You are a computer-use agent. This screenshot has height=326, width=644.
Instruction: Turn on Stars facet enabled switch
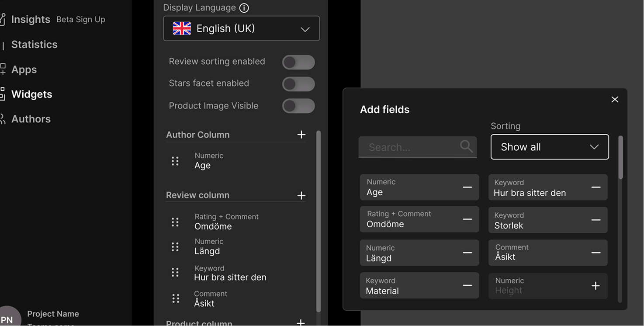[x=298, y=84]
